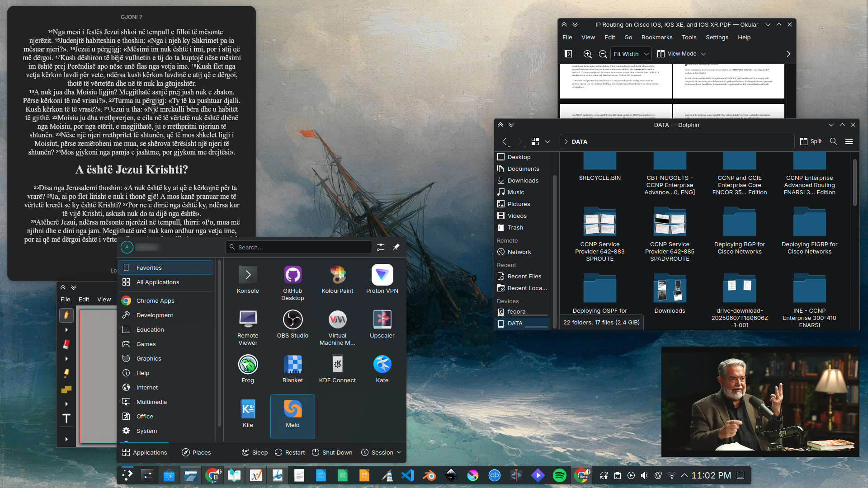This screenshot has height=488, width=868.
Task: Pin the application launcher open
Action: tap(396, 247)
